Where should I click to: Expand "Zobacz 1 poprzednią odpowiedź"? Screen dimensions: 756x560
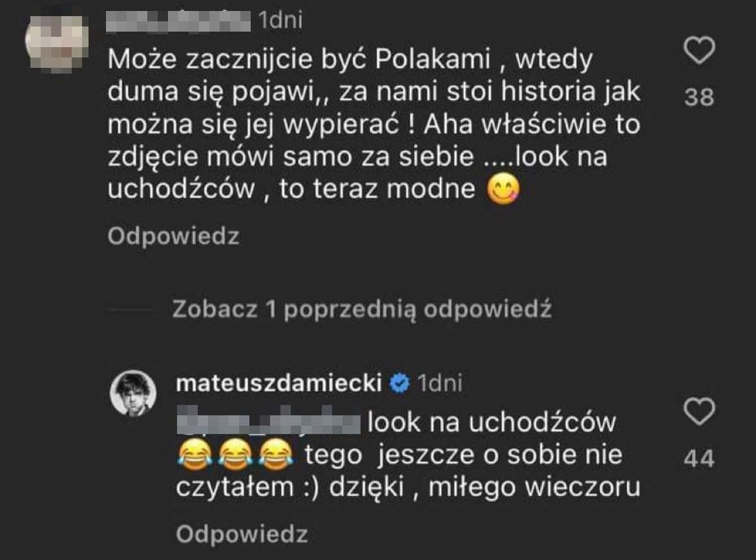pos(362,310)
